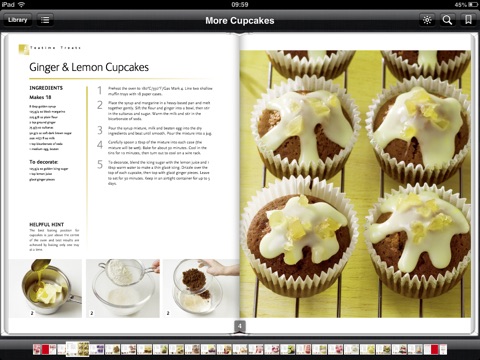Return to the Library
Image resolution: width=480 pixels, height=360 pixels.
pos(18,20)
